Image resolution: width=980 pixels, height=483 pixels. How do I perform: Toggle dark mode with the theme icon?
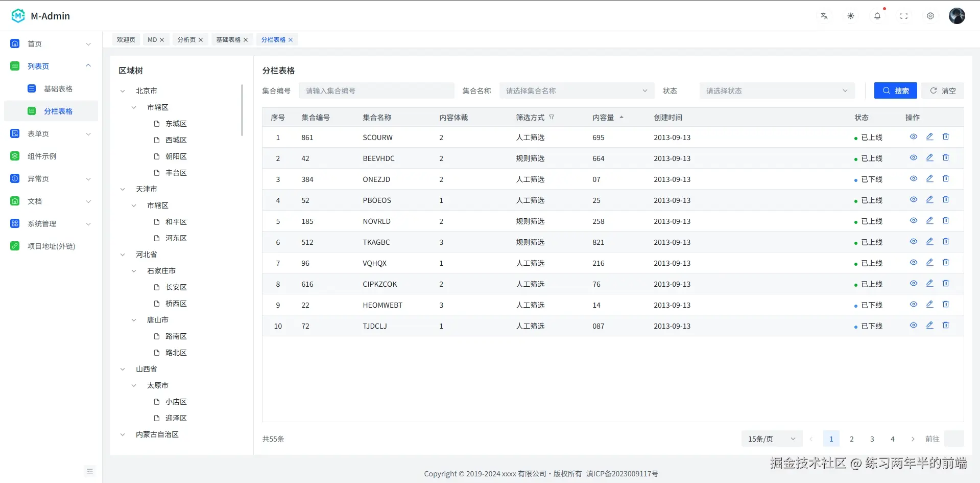[851, 16]
